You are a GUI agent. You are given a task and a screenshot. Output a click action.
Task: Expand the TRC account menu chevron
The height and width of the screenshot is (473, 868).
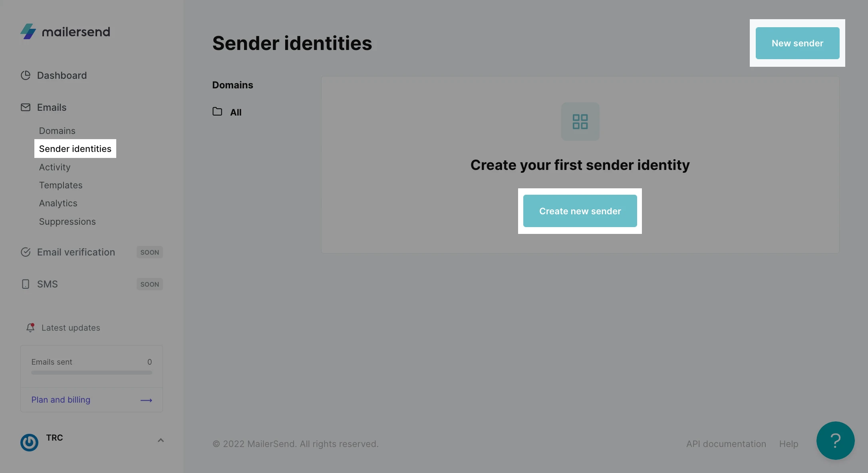(x=161, y=440)
